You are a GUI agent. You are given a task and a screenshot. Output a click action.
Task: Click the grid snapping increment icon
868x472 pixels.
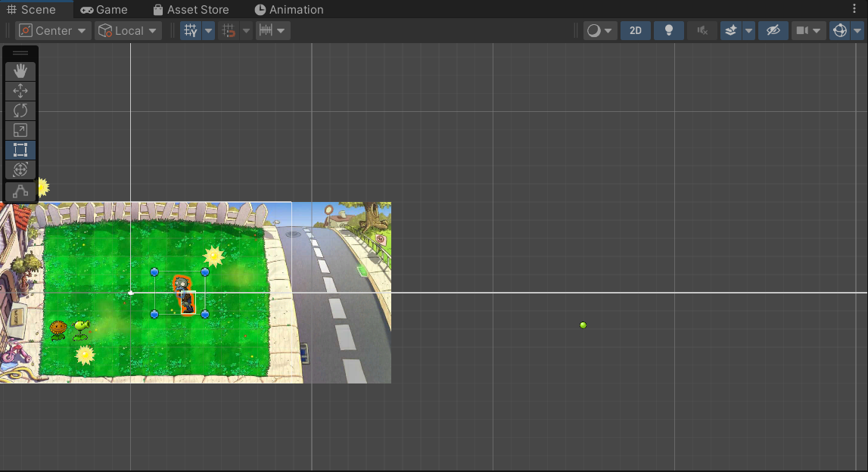pos(266,31)
